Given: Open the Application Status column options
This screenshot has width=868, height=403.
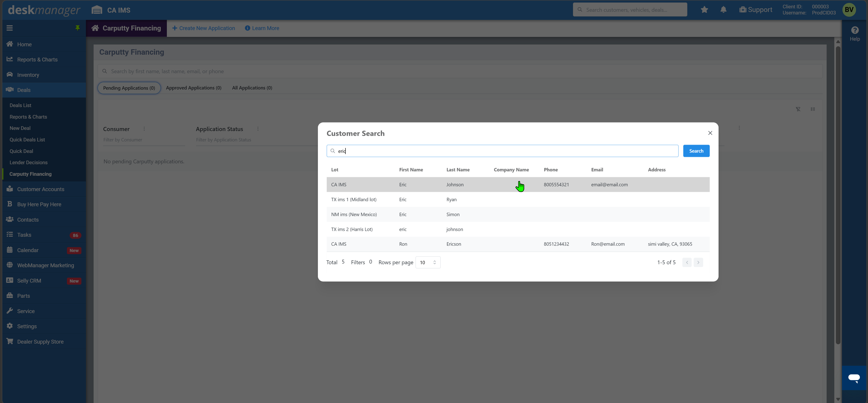Looking at the screenshot, I should click(258, 129).
